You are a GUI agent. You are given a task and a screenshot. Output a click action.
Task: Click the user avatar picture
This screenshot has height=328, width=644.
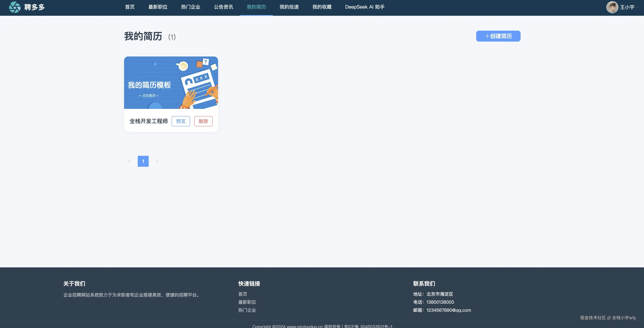click(612, 7)
